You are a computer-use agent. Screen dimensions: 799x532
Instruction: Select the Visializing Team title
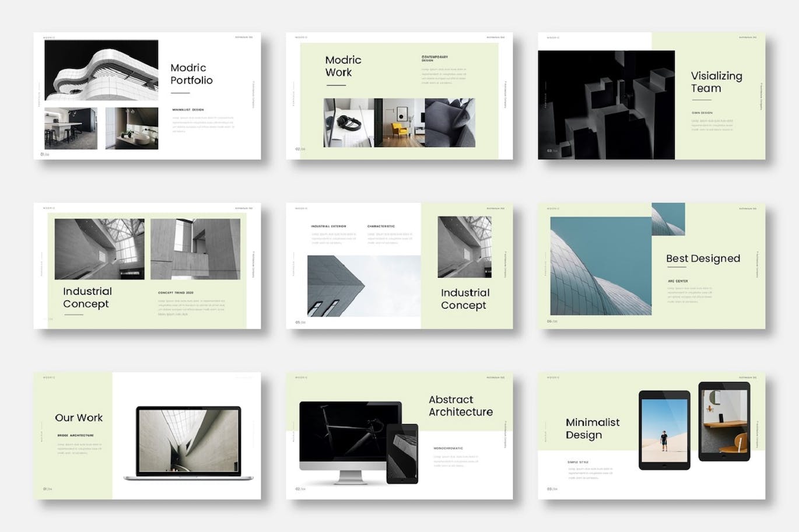click(x=717, y=82)
